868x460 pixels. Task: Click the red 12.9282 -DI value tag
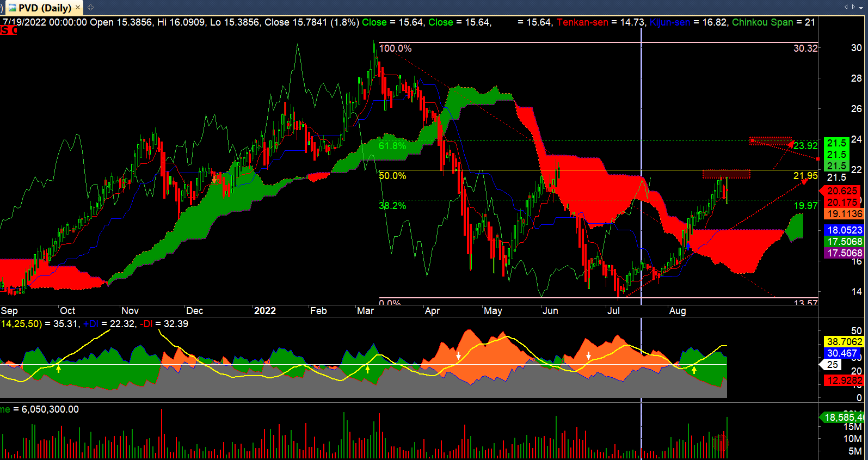(844, 381)
